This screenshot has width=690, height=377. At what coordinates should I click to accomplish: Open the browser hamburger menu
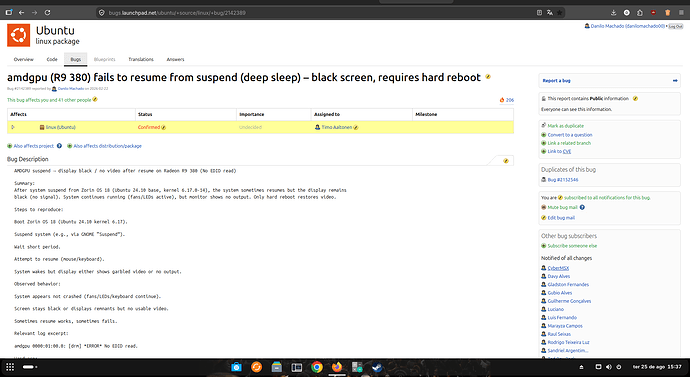coord(681,13)
